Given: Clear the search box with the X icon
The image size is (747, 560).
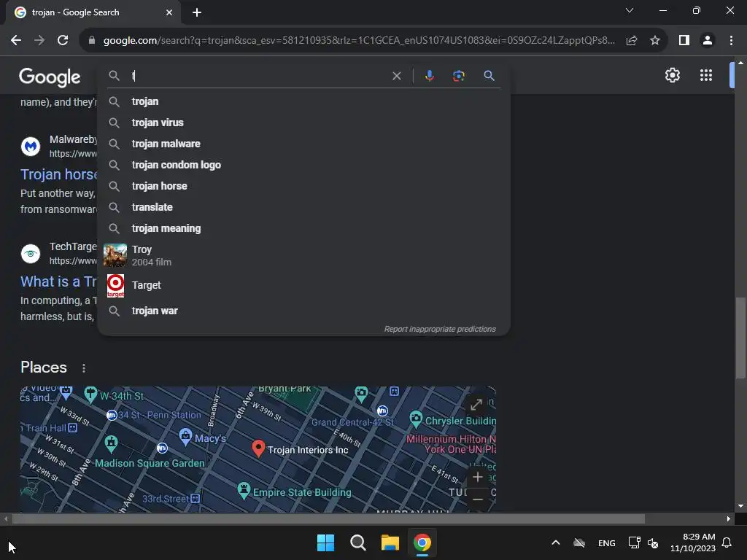Looking at the screenshot, I should (396, 76).
